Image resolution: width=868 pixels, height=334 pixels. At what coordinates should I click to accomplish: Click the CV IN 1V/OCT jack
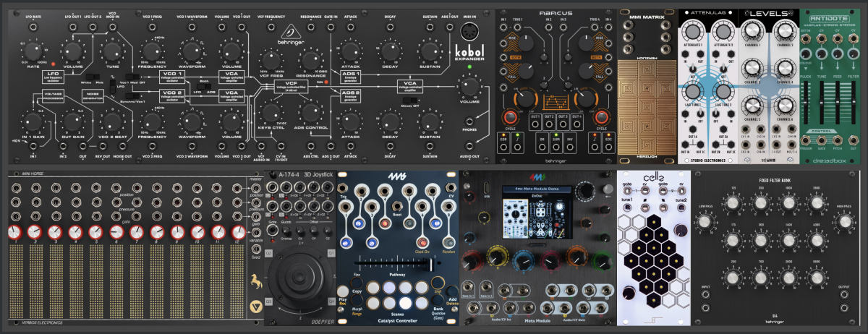pos(281,146)
